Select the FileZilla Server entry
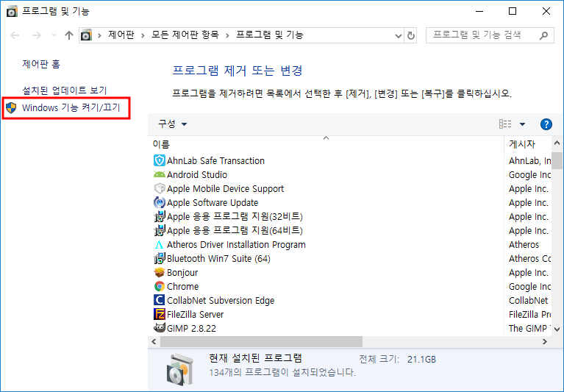The image size is (564, 392). click(196, 315)
